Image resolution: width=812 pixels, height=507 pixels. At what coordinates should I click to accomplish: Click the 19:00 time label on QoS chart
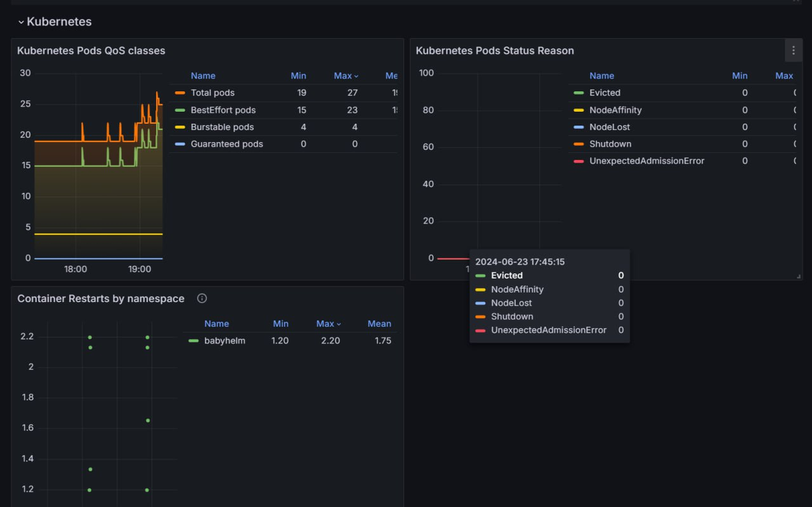click(140, 269)
